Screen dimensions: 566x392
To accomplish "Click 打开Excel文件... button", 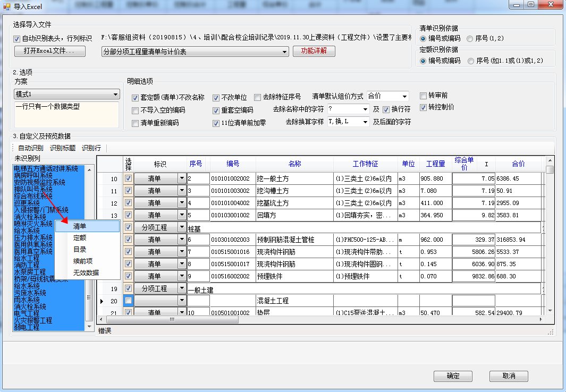I will click(50, 51).
